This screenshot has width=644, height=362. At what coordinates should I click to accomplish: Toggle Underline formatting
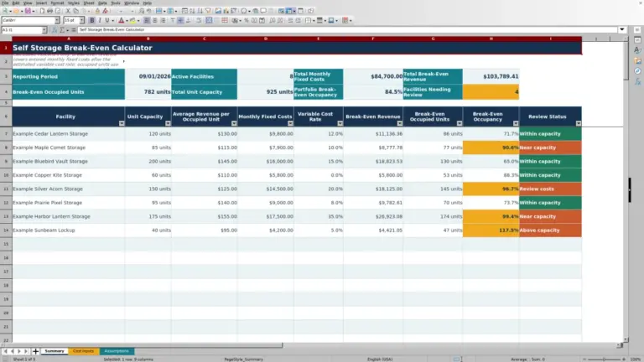(107, 20)
